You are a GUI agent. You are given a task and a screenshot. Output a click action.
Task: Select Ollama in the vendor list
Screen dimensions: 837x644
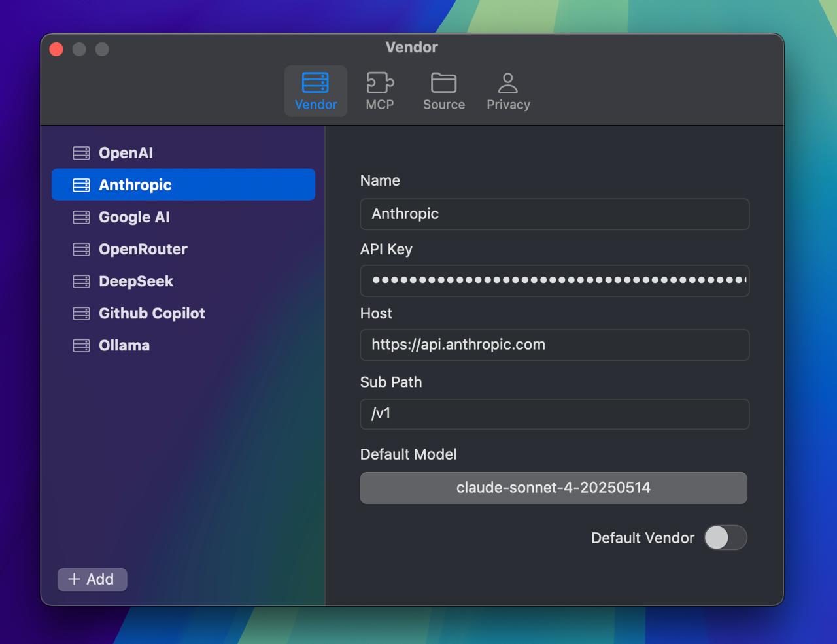coord(183,345)
